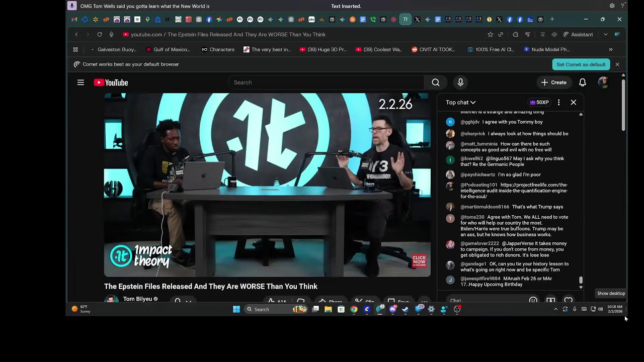644x362 pixels.
Task: Click the page scrollbar on the right
Action: coord(623,105)
